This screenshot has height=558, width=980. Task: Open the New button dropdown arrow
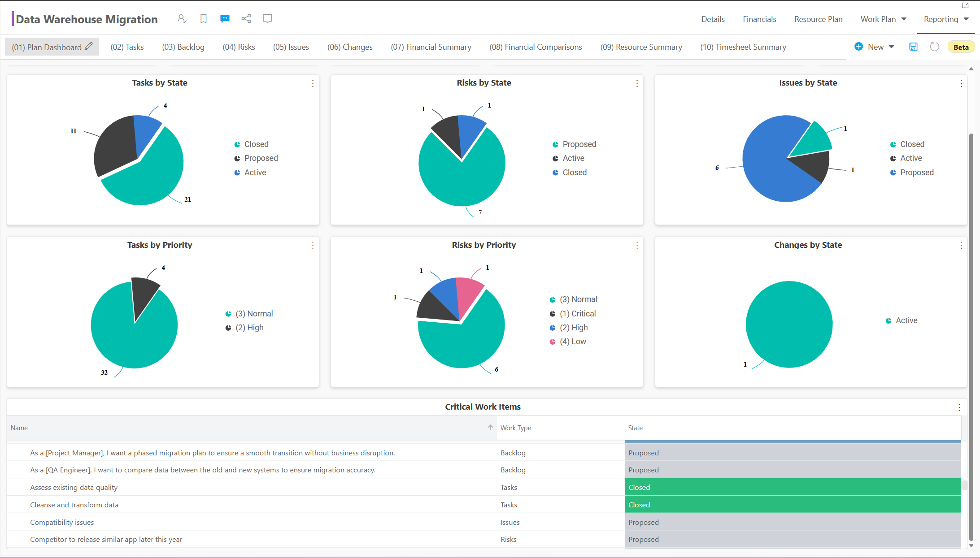892,47
